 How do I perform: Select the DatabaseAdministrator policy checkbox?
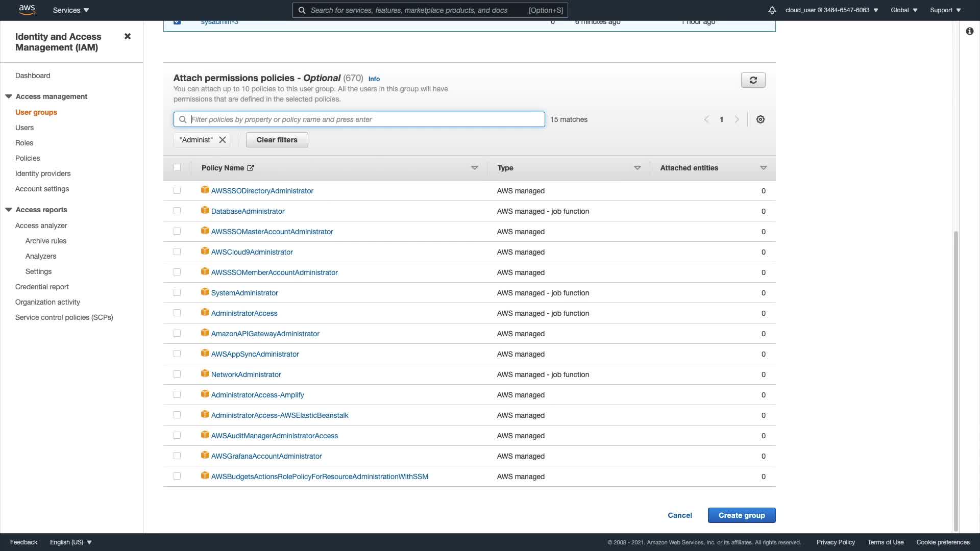(x=177, y=211)
